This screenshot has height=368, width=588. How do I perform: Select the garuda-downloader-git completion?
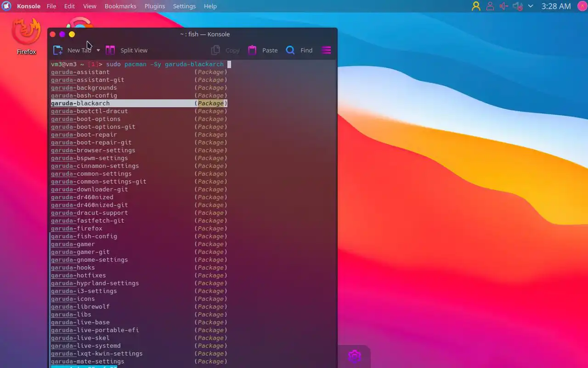click(x=139, y=189)
